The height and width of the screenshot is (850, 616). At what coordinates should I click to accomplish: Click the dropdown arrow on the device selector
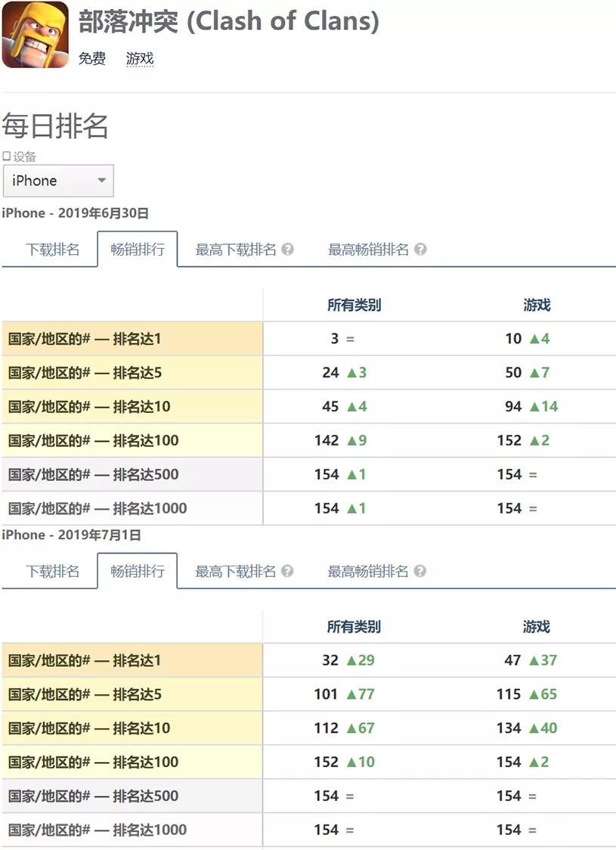(x=100, y=181)
